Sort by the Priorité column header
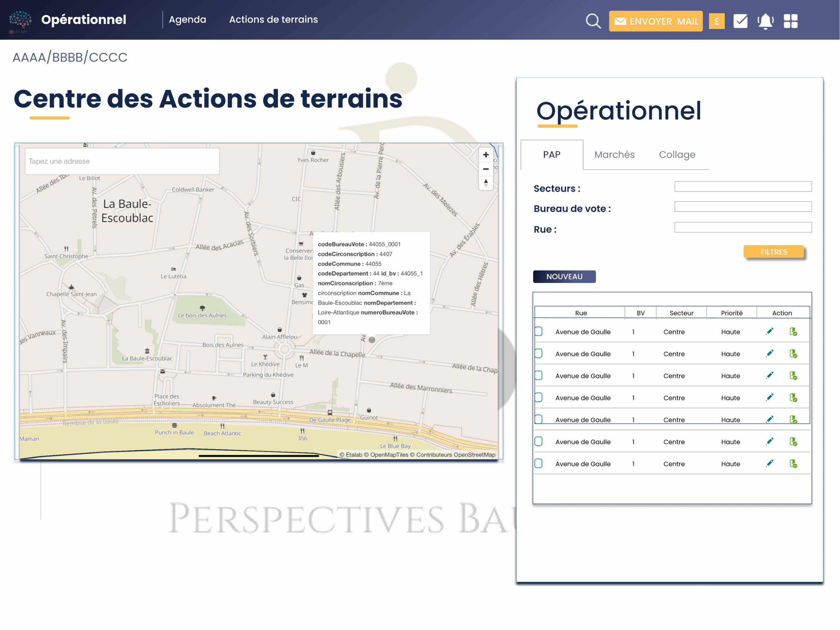Image resolution: width=840 pixels, height=630 pixels. coord(731,313)
